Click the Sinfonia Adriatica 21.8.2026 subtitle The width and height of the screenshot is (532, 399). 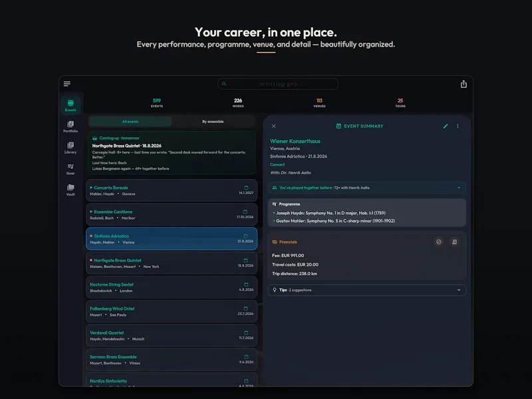[x=299, y=156]
